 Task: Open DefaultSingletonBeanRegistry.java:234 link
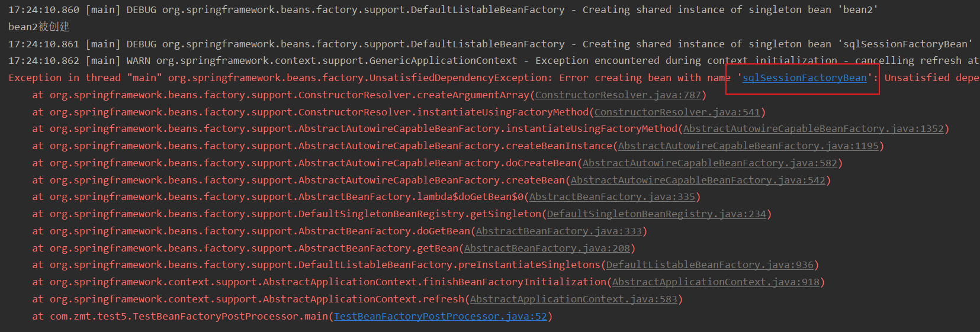click(x=656, y=214)
